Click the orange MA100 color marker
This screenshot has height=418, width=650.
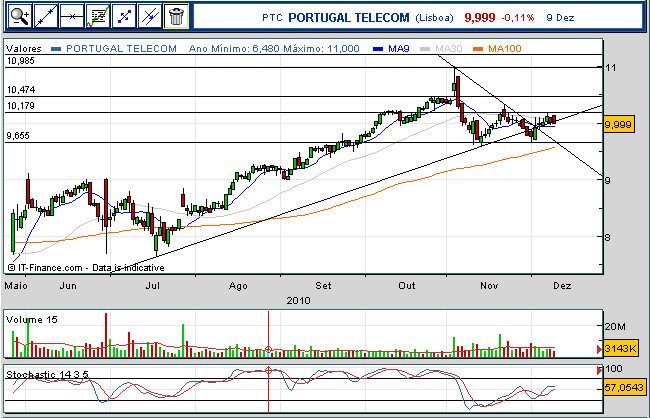tap(478, 49)
